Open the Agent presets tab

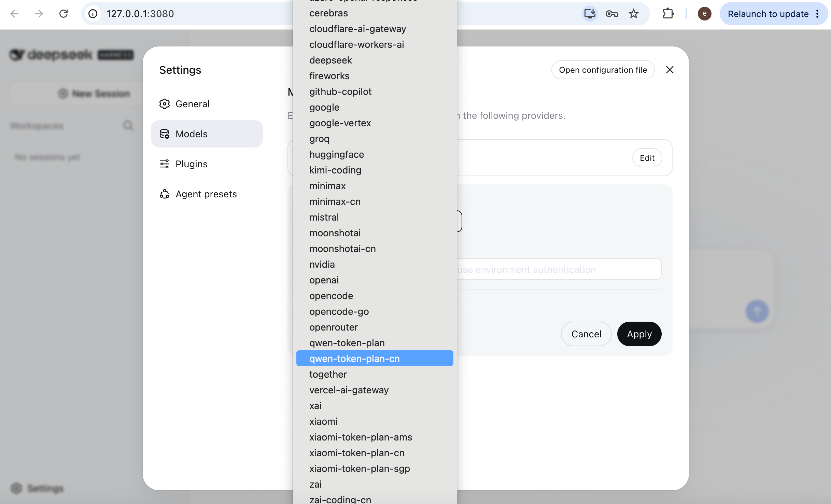tap(207, 194)
